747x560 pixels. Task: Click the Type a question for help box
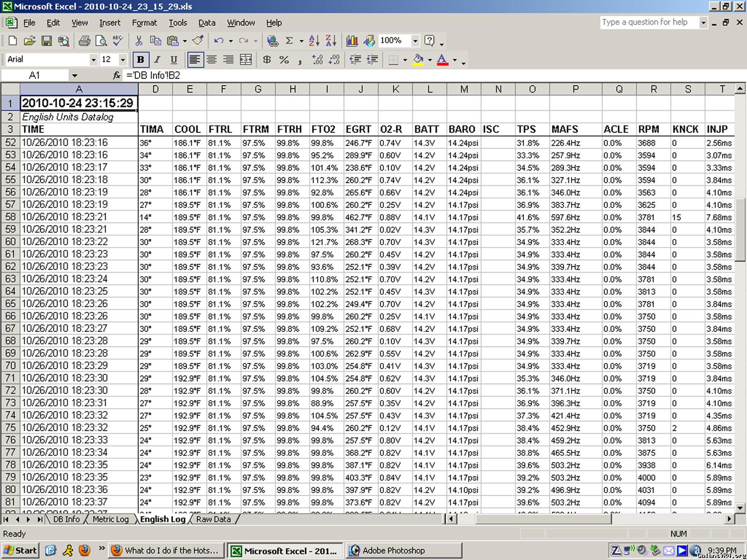pos(649,22)
